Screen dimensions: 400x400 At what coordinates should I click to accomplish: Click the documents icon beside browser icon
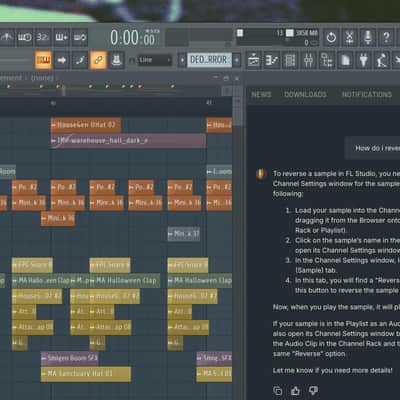345,61
